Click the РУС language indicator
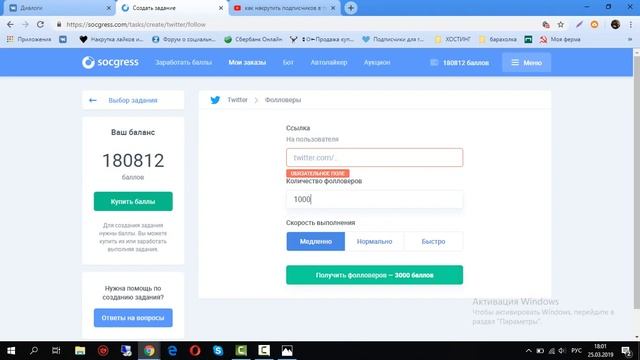 [x=576, y=351]
